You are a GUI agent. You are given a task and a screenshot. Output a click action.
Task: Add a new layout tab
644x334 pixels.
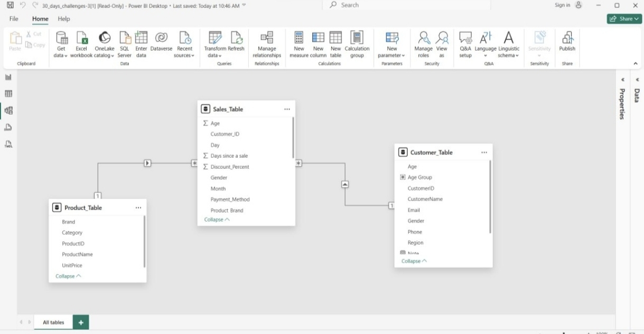81,322
